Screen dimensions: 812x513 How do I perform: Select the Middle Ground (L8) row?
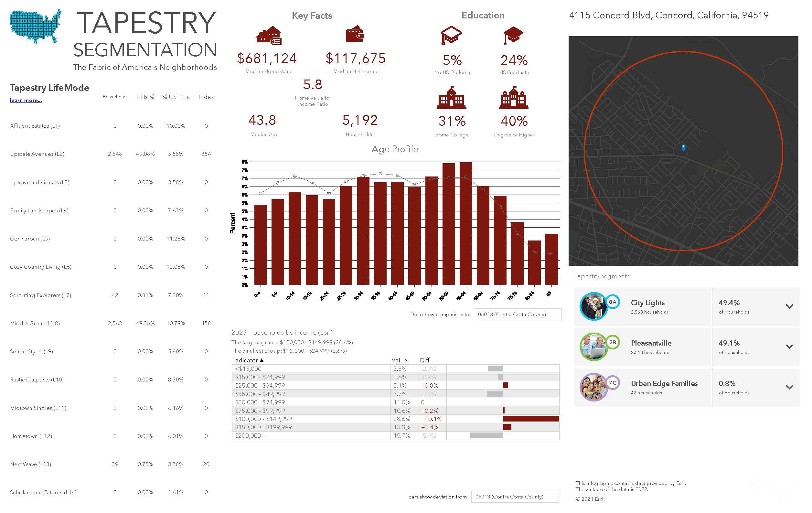coord(111,323)
